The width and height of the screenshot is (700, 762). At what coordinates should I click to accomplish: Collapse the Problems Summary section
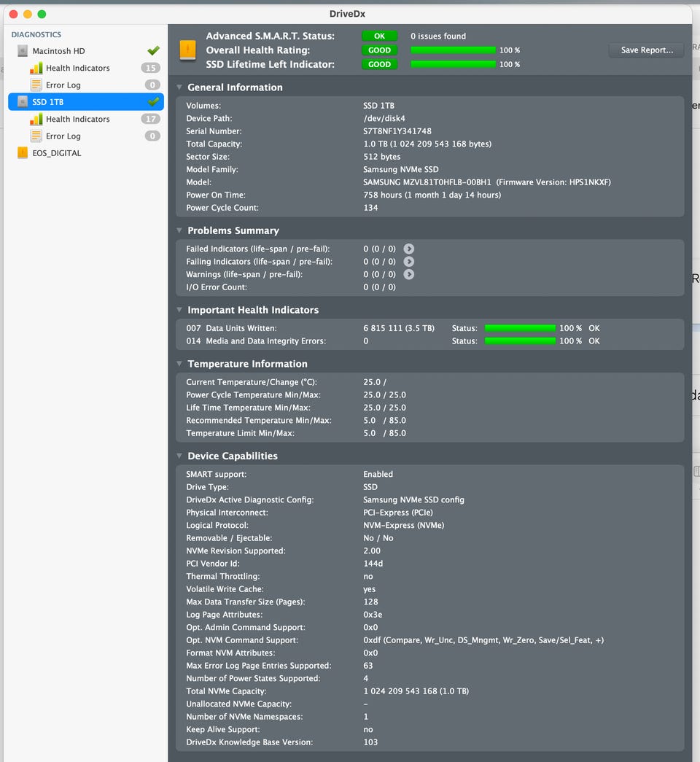point(179,230)
